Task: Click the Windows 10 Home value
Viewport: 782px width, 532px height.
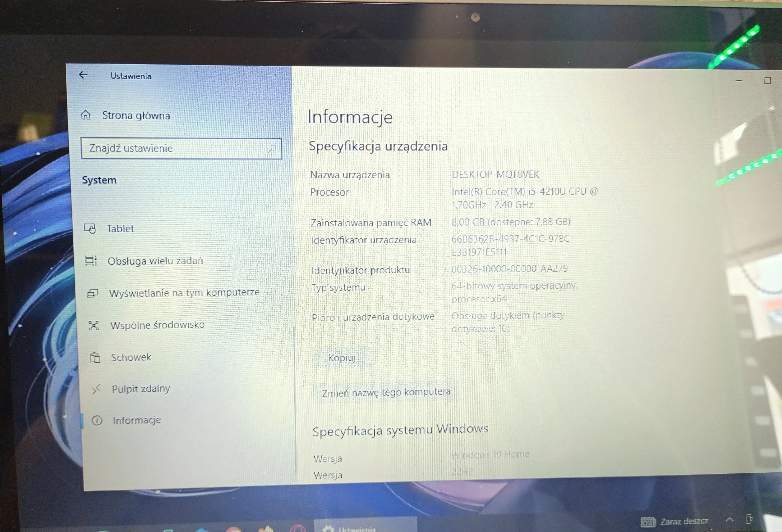Action: click(x=490, y=455)
